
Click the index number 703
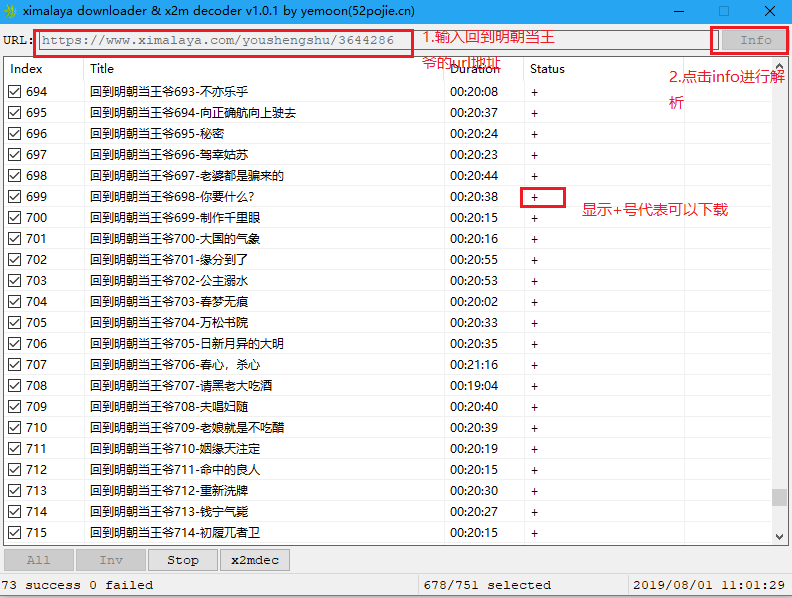36,280
